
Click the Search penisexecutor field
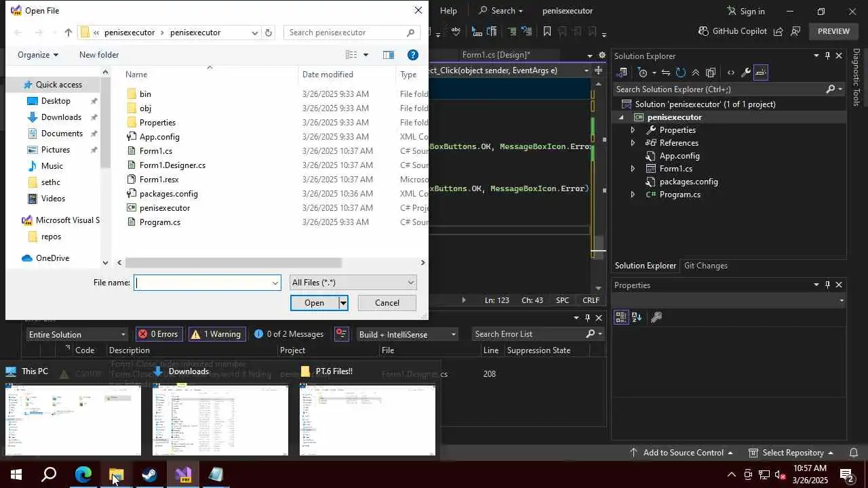point(351,33)
